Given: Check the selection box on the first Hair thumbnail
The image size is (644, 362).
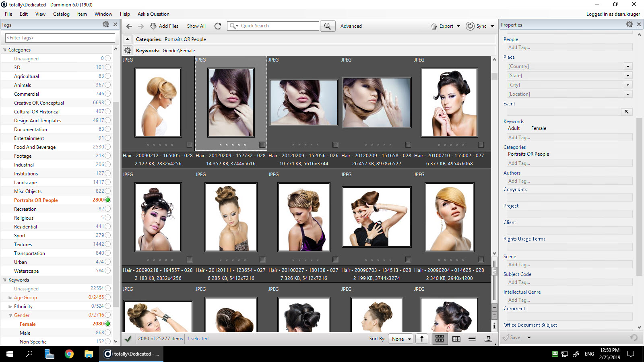Looking at the screenshot, I should (190, 145).
